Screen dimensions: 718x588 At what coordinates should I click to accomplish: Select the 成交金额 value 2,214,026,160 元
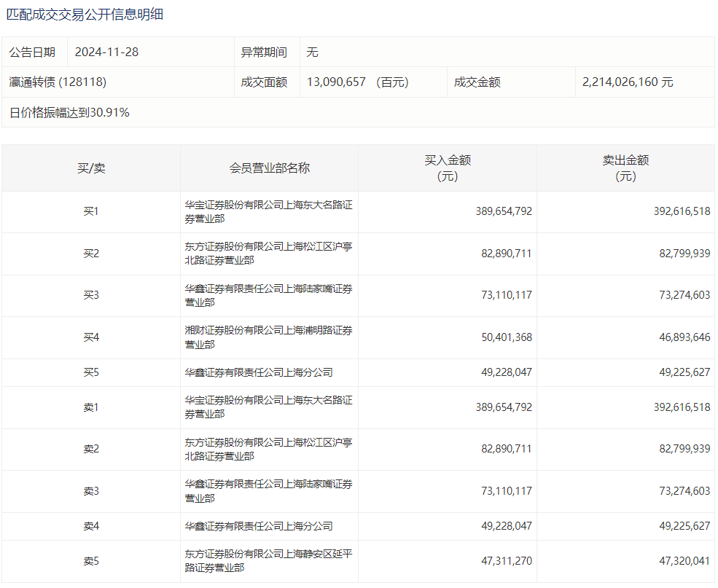(x=628, y=82)
